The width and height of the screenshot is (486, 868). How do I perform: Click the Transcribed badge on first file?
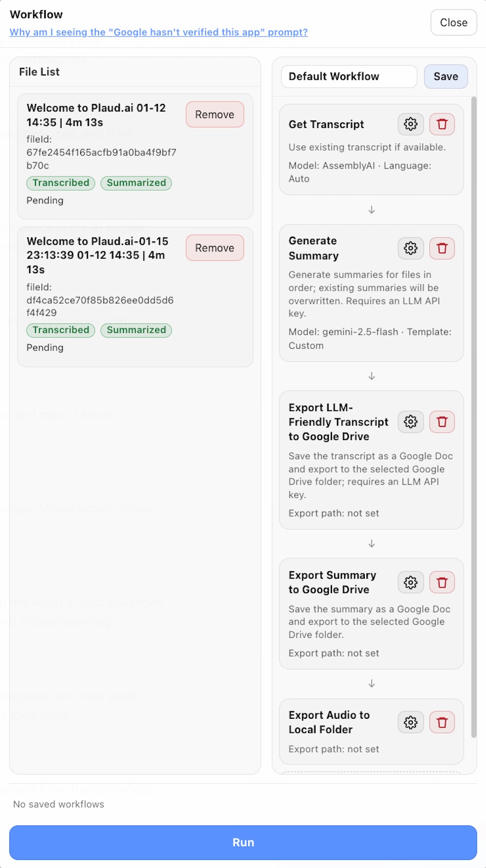pos(61,183)
